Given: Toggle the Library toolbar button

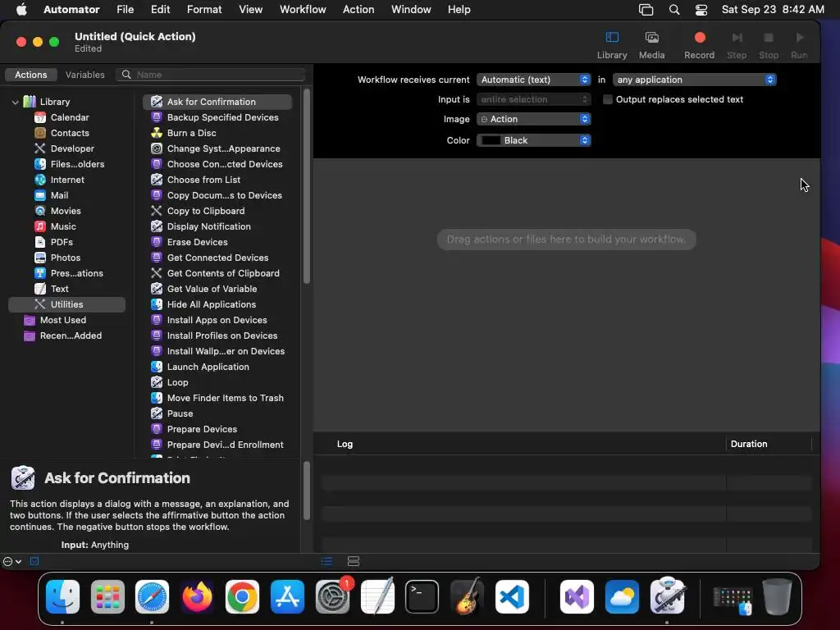Looking at the screenshot, I should click(x=612, y=45).
